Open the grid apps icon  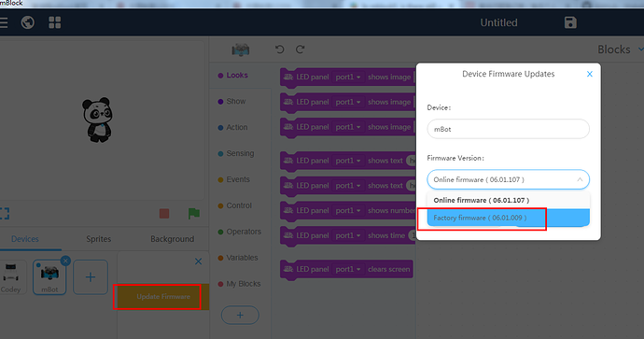click(55, 22)
